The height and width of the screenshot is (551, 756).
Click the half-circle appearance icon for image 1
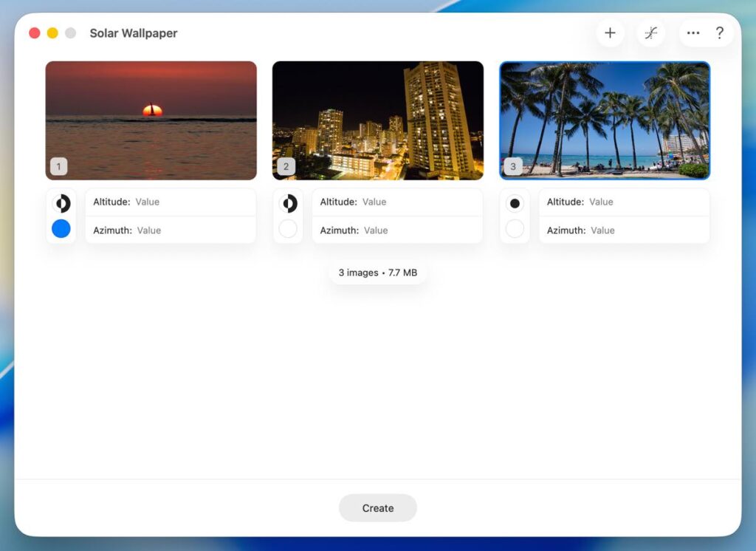[61, 203]
